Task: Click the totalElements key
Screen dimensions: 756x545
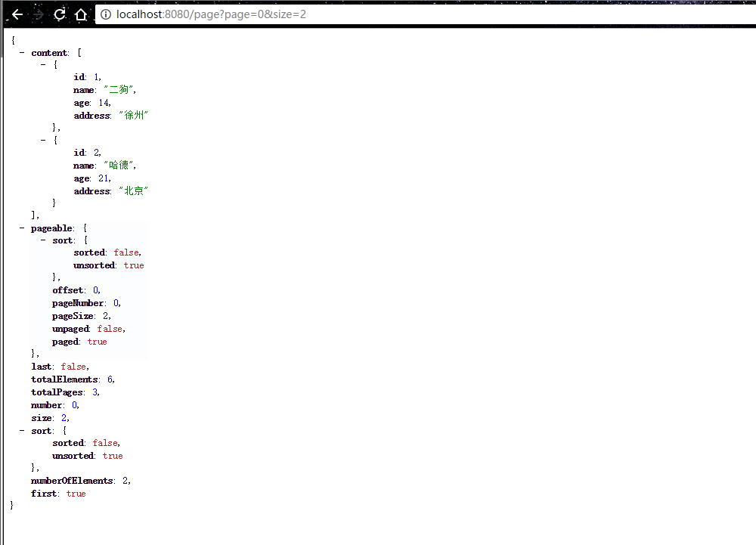Action: click(x=64, y=379)
